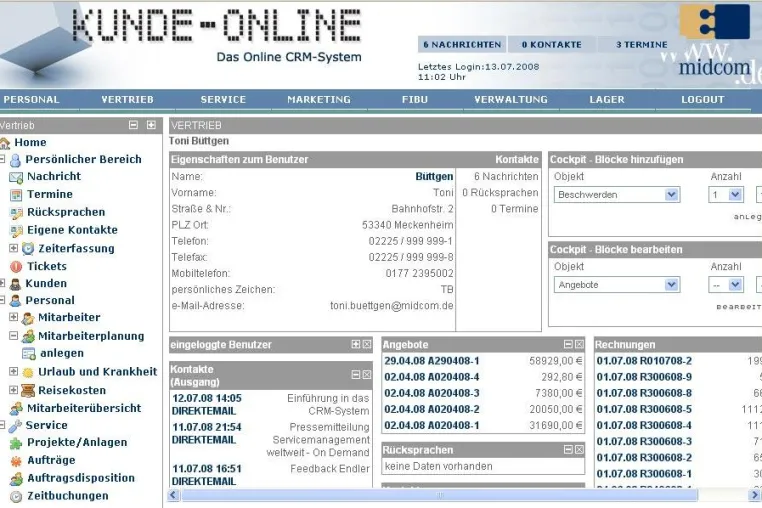The width and height of the screenshot is (762, 508).
Task: Open the Beschwerden object dropdown
Action: click(617, 195)
